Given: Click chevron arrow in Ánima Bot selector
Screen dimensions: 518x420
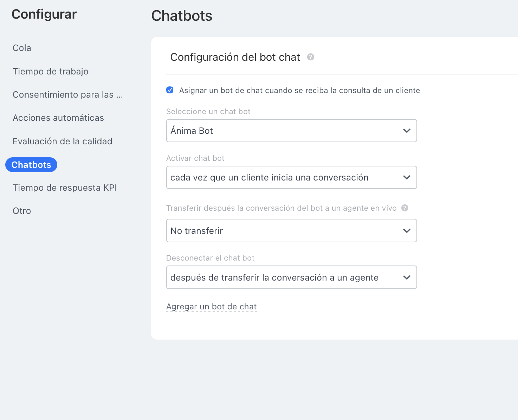Looking at the screenshot, I should point(407,131).
